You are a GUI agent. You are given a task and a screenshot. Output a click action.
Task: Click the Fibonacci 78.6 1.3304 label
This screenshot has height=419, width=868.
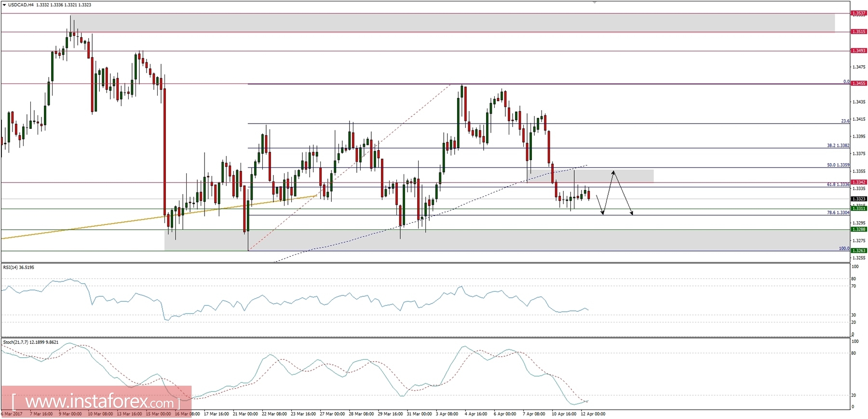click(x=838, y=212)
